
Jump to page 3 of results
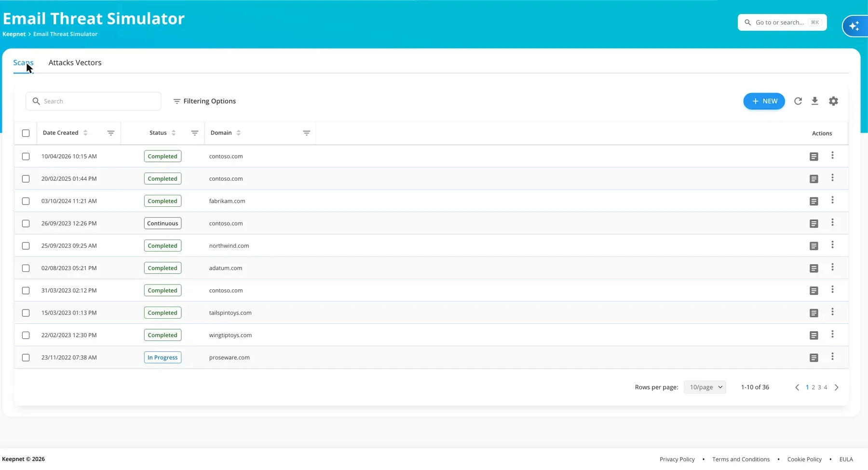[x=819, y=388]
